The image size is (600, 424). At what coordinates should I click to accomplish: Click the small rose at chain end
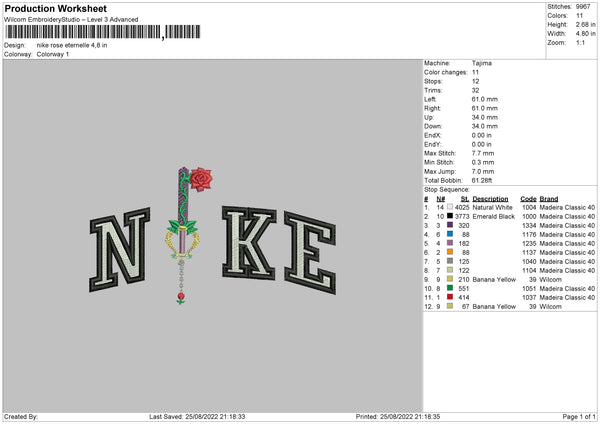pyautogui.click(x=181, y=297)
